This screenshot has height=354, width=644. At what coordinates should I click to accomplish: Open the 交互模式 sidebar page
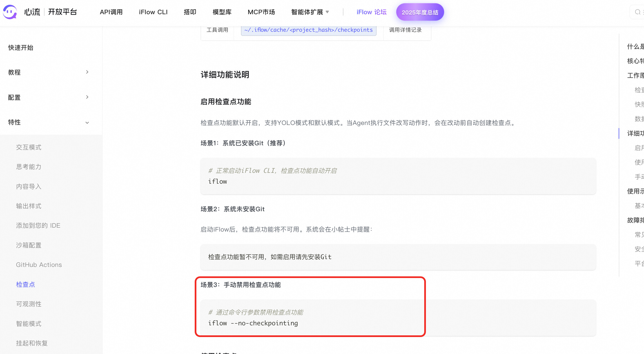click(x=29, y=147)
